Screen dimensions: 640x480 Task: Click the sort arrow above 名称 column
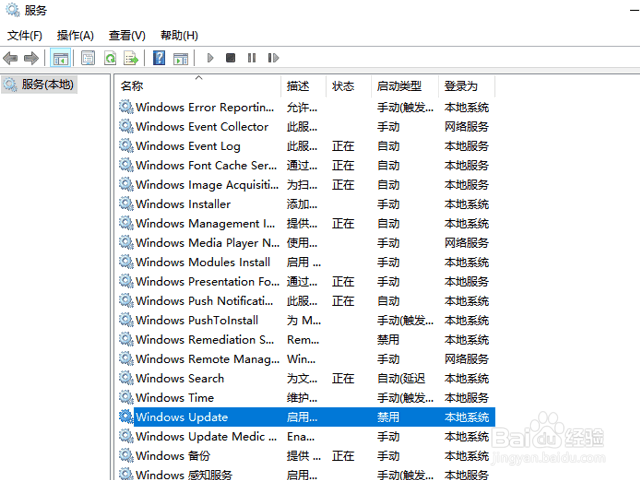pyautogui.click(x=199, y=78)
